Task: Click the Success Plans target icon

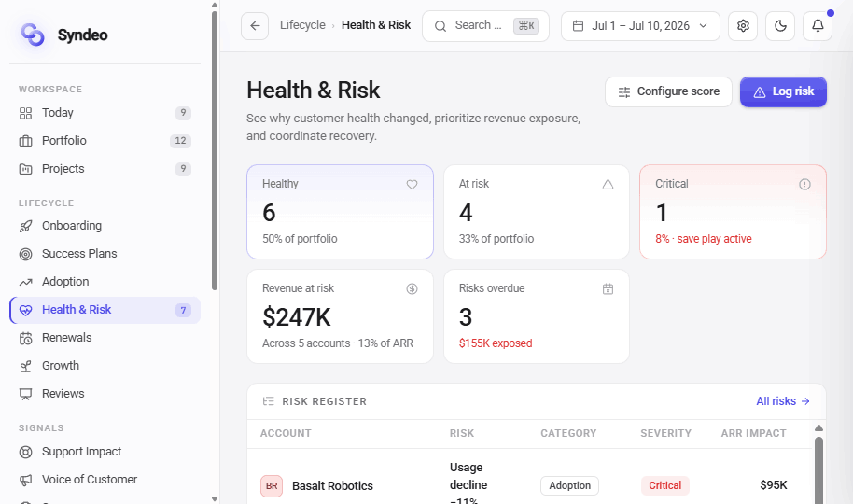Action: click(25, 254)
